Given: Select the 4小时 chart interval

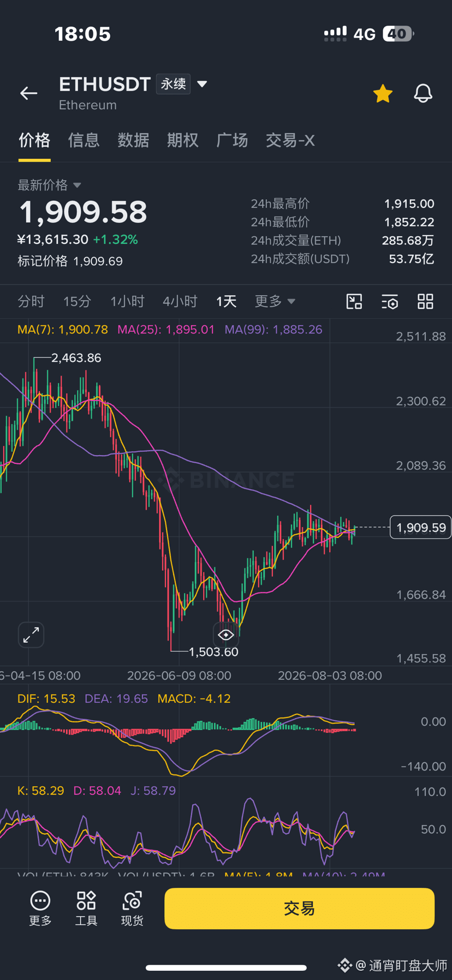Looking at the screenshot, I should 180,301.
